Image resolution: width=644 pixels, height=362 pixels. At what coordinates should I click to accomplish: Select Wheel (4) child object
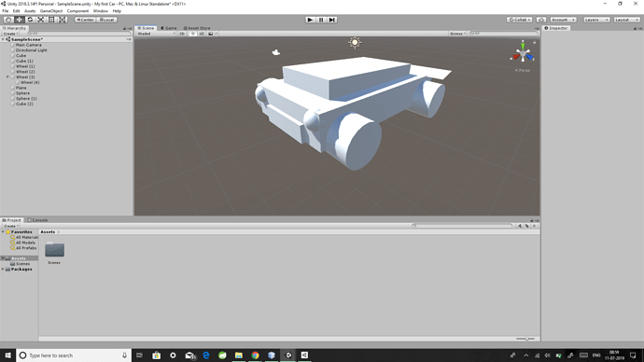click(x=30, y=82)
